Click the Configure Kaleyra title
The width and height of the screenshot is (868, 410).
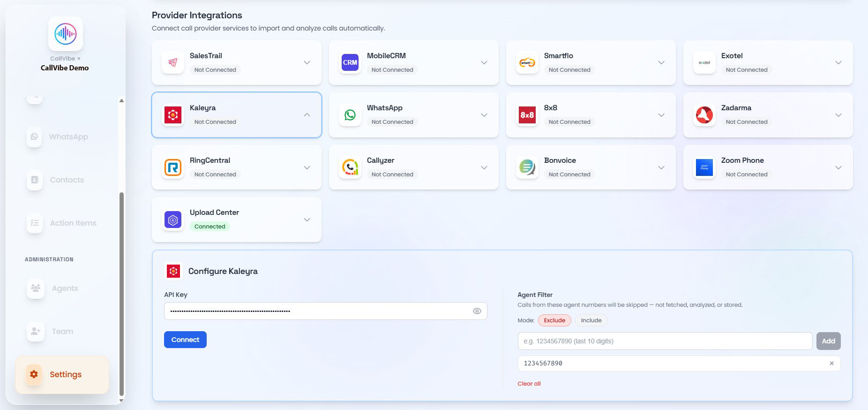tap(223, 271)
